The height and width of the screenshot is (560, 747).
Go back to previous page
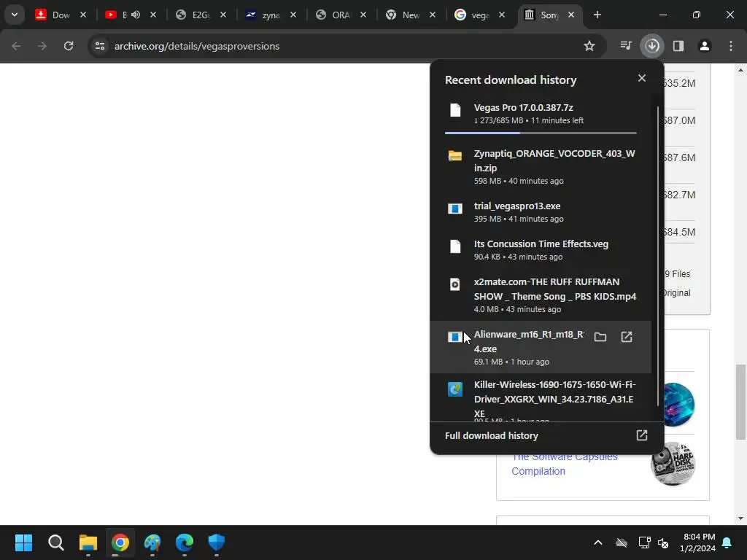[16, 46]
